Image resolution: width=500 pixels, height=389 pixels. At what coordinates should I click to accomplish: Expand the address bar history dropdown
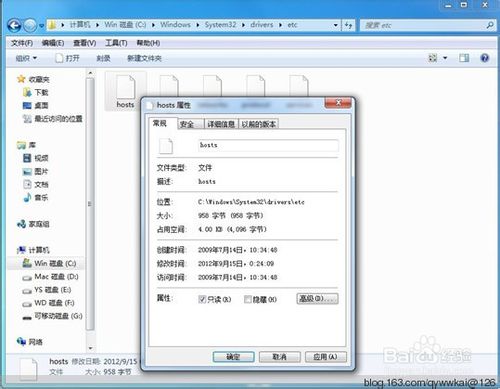pos(336,25)
